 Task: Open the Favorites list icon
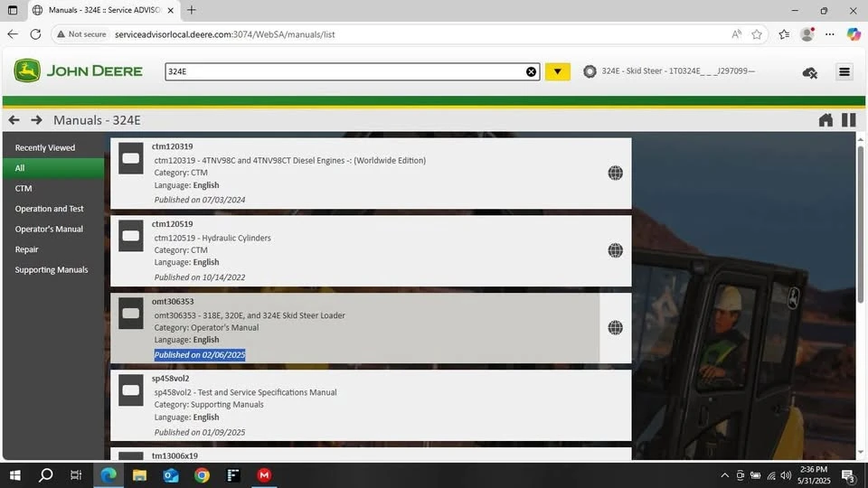click(x=784, y=34)
